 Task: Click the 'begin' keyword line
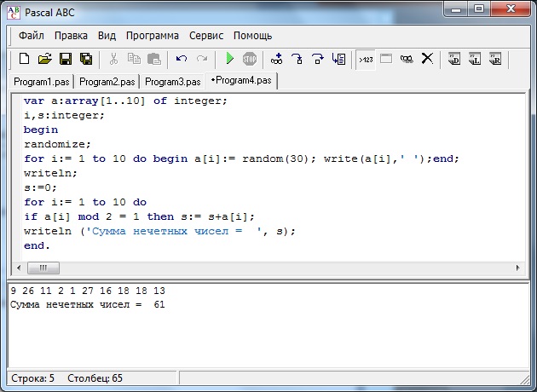(x=41, y=130)
